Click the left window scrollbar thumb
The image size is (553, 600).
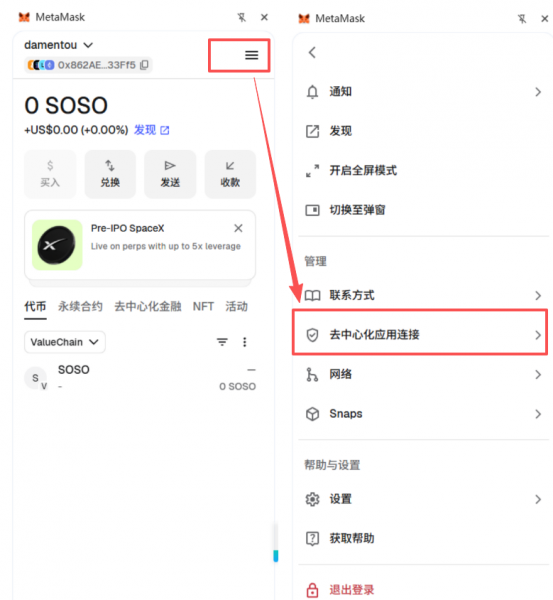(276, 556)
